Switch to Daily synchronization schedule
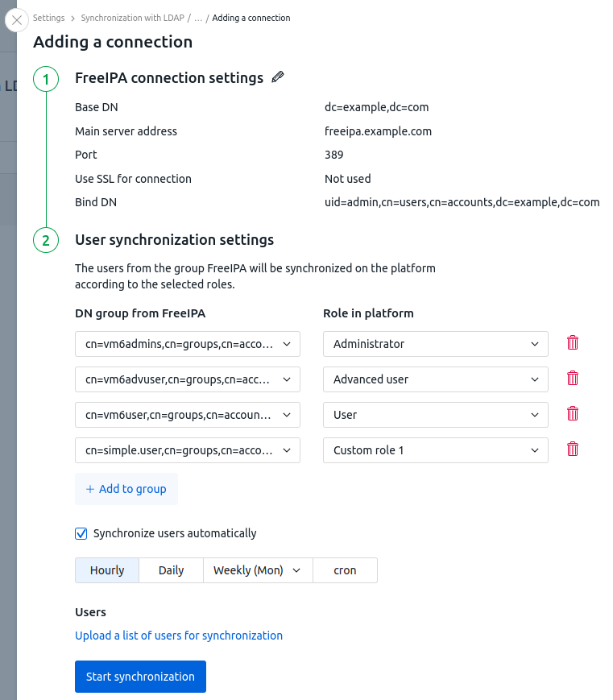The height and width of the screenshot is (700, 613). [171, 570]
